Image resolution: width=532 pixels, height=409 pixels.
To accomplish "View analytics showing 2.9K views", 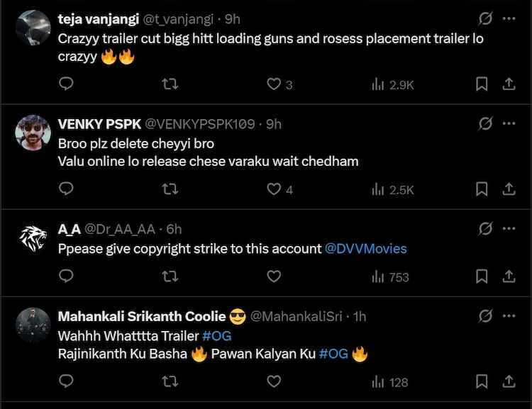I will click(x=392, y=84).
